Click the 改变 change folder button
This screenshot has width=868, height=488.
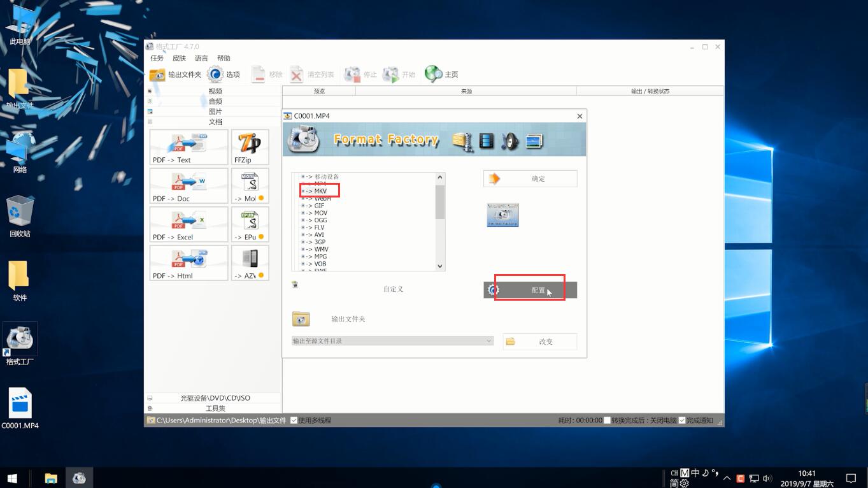(x=540, y=341)
